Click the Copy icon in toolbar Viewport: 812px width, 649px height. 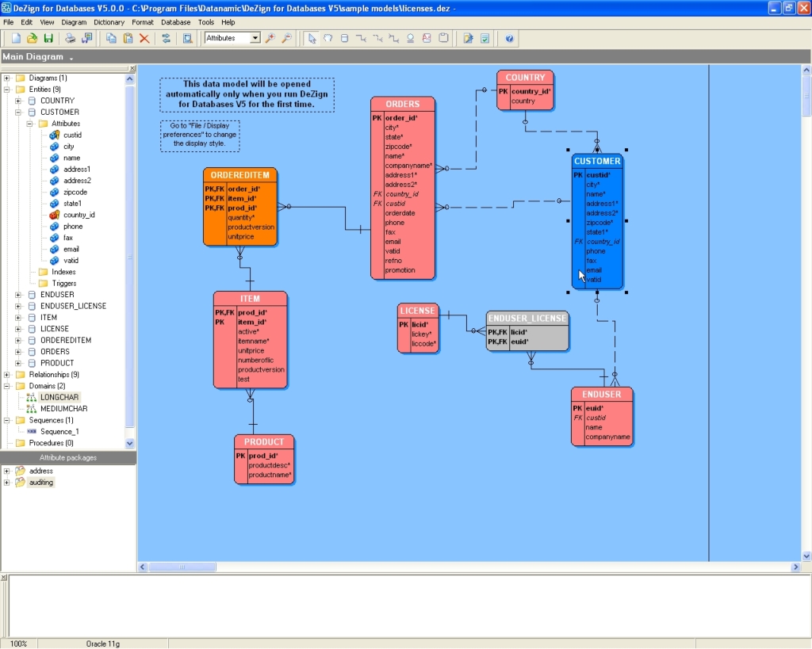(111, 38)
